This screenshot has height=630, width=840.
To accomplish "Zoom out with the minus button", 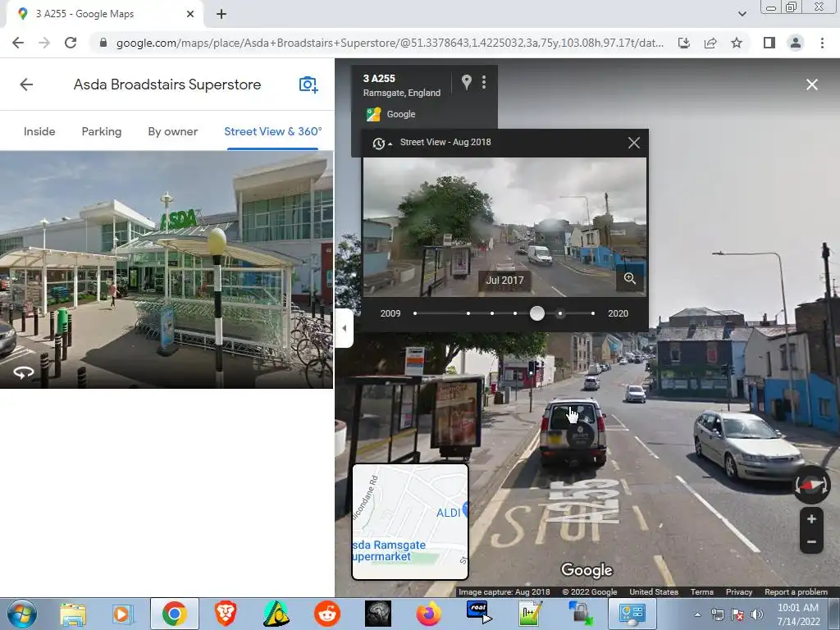I will coord(811,541).
